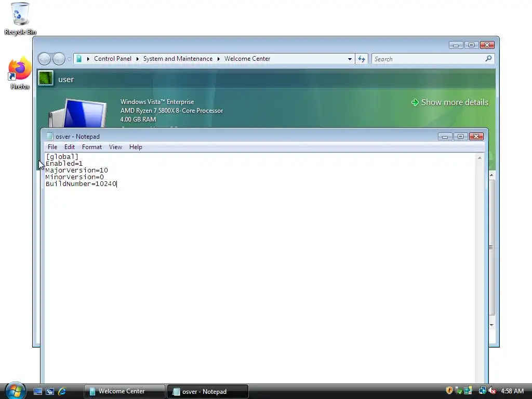
Task: Close the Welcome Center window
Action: tap(487, 45)
